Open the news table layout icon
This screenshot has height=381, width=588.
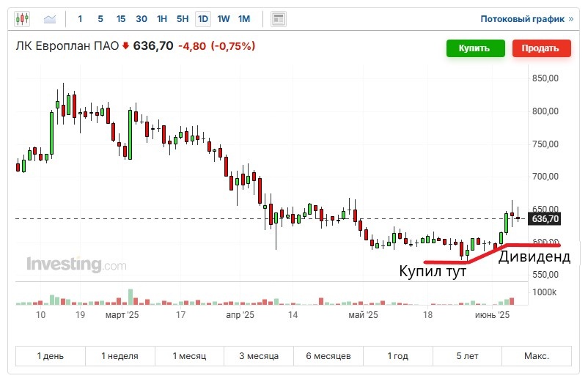(279, 19)
